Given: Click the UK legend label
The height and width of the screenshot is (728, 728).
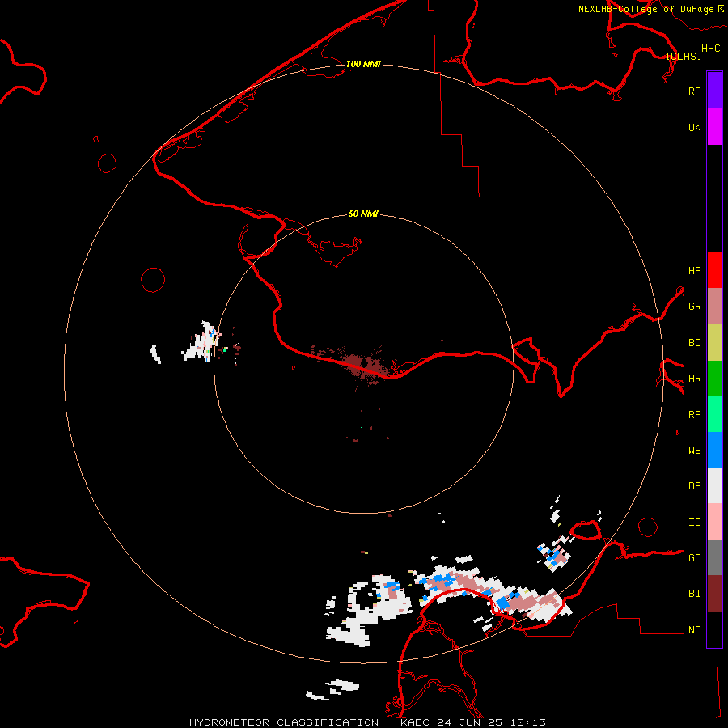Looking at the screenshot, I should 694,127.
